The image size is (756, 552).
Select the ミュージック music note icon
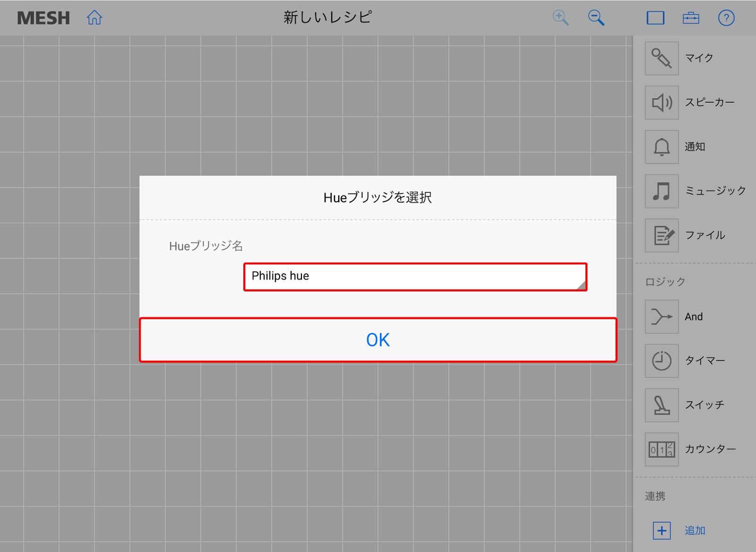click(x=661, y=191)
